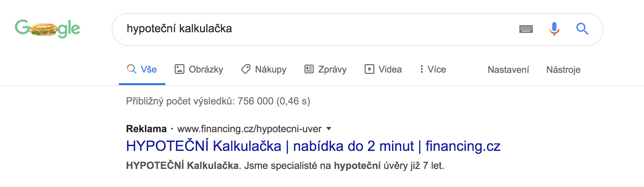Open the Nastavení settings menu

[x=508, y=70]
